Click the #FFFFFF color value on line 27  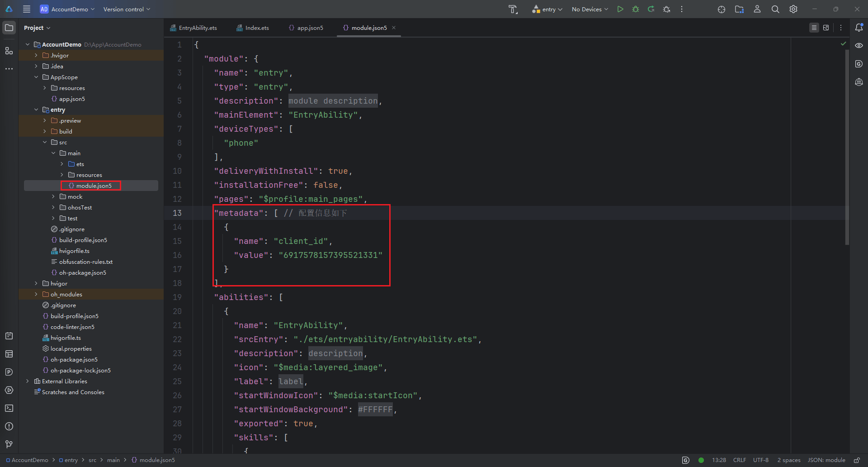(375, 410)
